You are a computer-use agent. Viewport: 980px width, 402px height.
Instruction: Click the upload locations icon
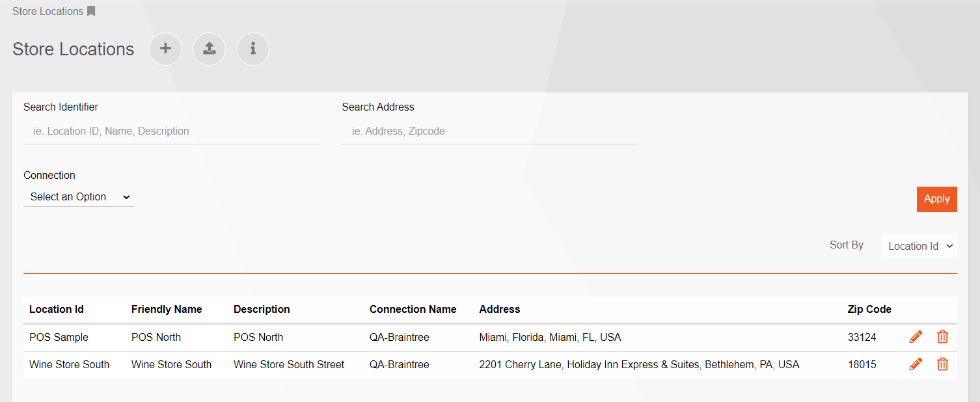click(x=209, y=49)
